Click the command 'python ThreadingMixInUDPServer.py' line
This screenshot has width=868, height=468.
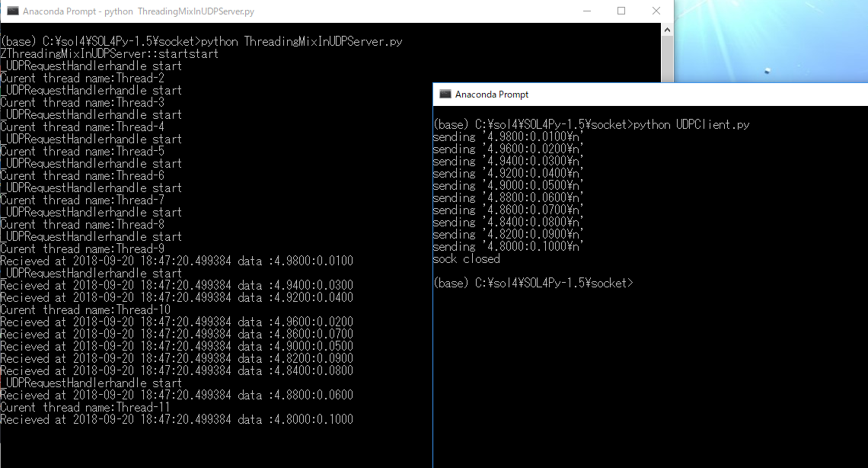coord(202,41)
